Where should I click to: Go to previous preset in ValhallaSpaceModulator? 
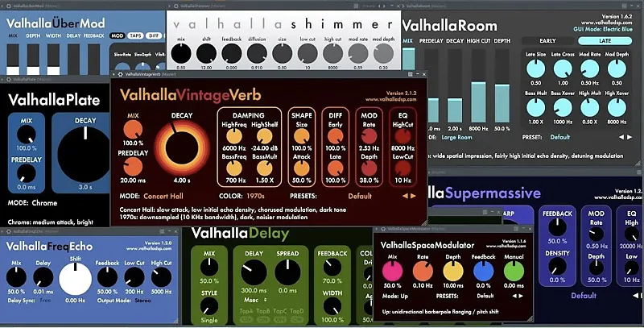[x=514, y=296]
